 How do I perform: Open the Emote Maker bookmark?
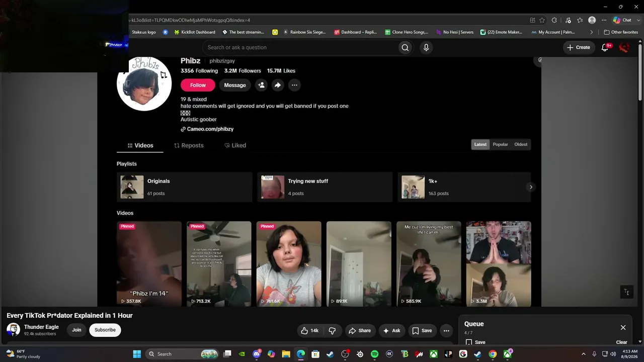(501, 32)
